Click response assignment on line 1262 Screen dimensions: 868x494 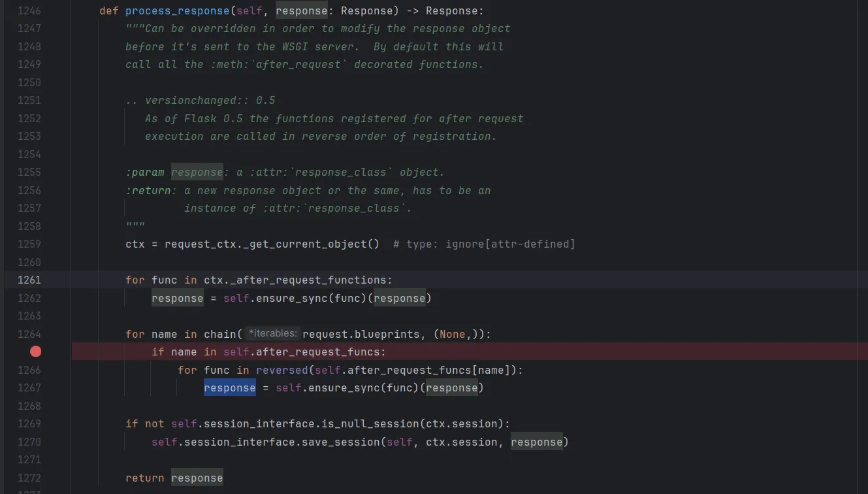[x=178, y=298]
